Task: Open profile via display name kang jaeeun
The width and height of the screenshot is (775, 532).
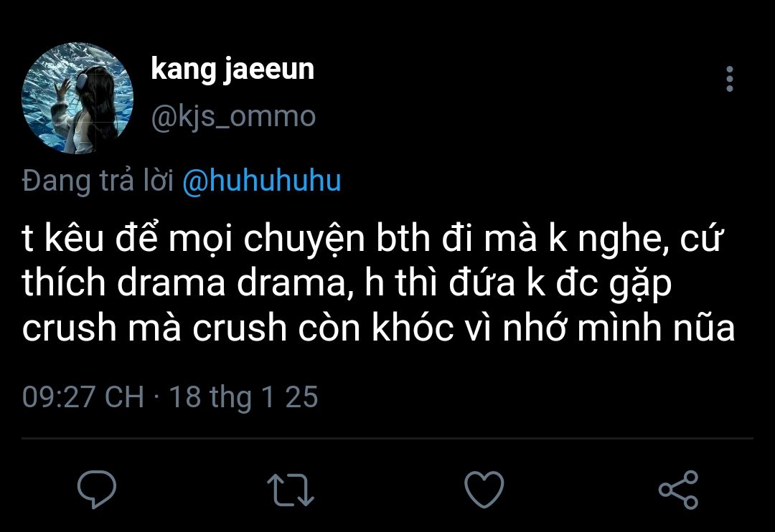Action: (232, 70)
